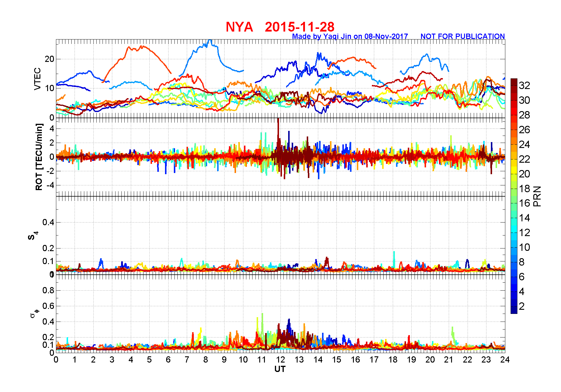Click the S4 axis tick label "0.2"

coord(48,248)
